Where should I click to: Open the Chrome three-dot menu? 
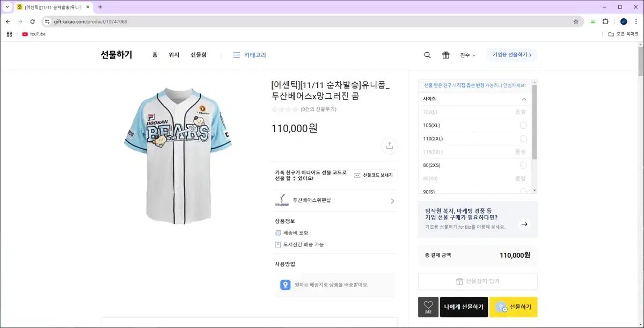tap(635, 21)
